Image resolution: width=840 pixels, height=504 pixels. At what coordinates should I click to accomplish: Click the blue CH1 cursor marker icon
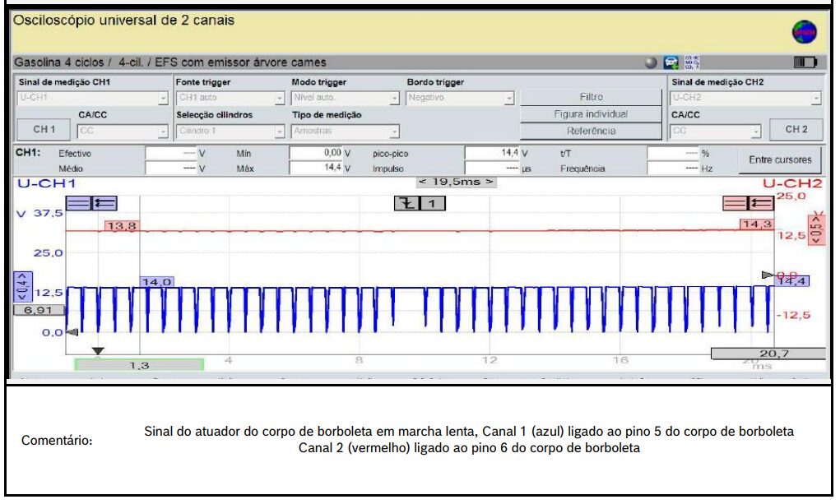92,204
